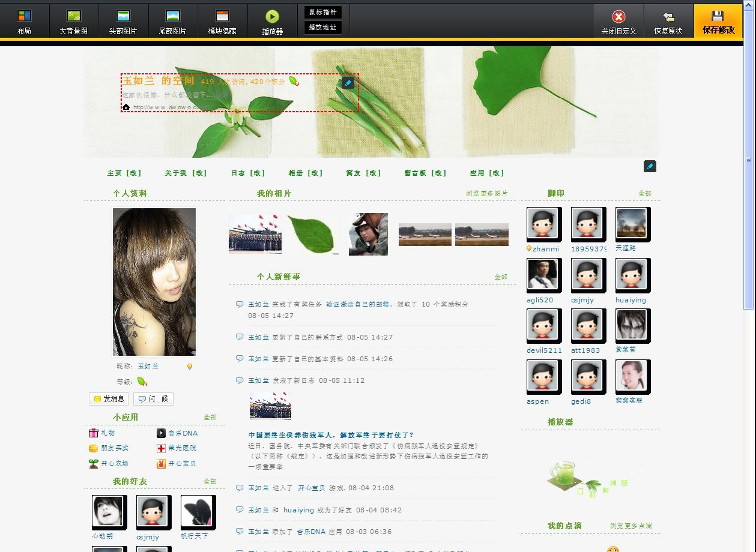Click 浏览更多点滴 link
756x552 pixels.
coord(631,526)
